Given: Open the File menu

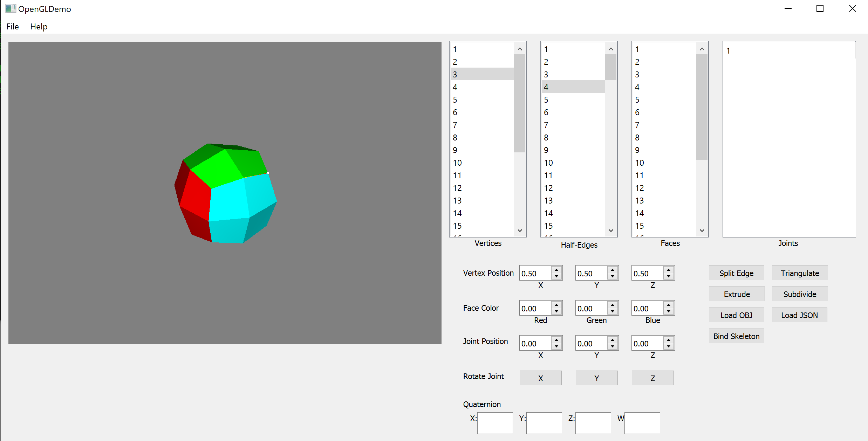Looking at the screenshot, I should click(x=13, y=27).
